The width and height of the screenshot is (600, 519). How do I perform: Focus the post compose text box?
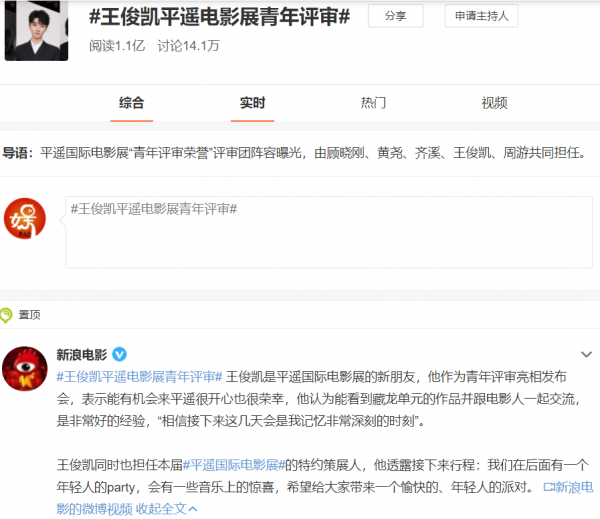(x=329, y=232)
